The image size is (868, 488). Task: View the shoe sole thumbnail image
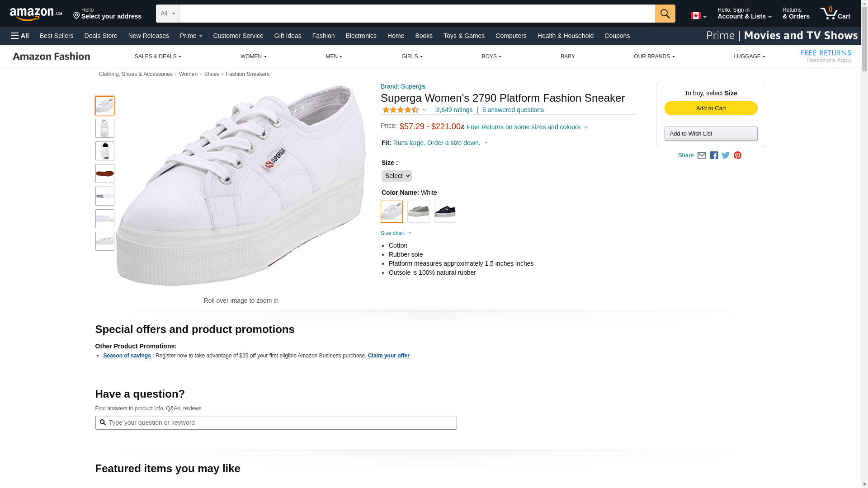pyautogui.click(x=105, y=174)
